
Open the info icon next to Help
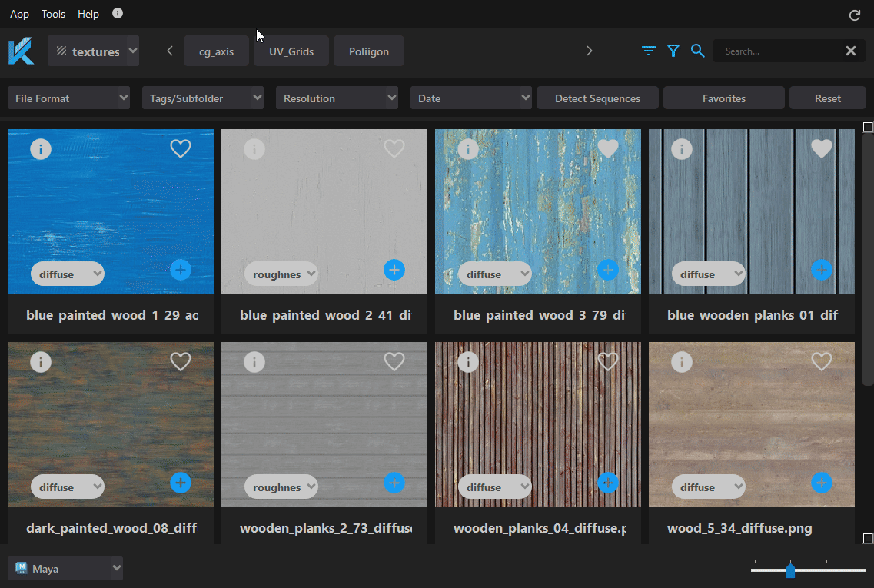[x=118, y=13]
